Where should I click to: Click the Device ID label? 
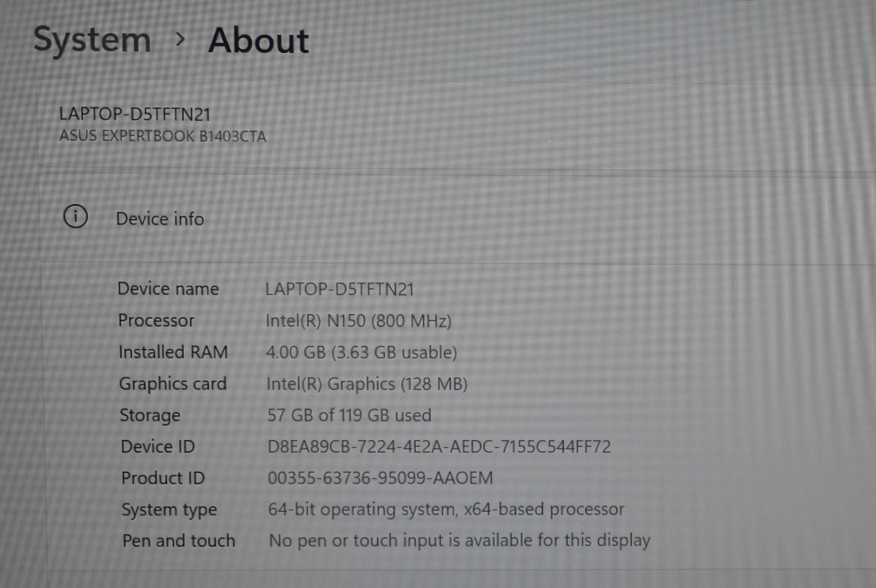click(x=158, y=446)
